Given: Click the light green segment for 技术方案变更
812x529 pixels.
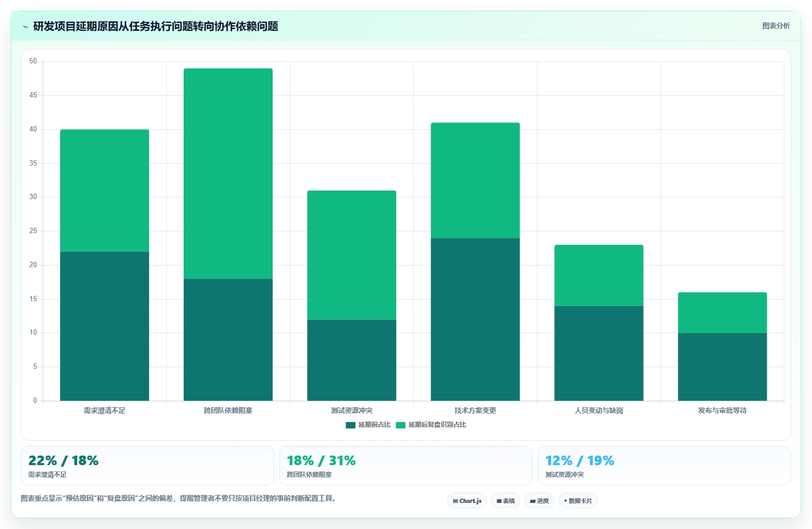Looking at the screenshot, I should [x=475, y=180].
